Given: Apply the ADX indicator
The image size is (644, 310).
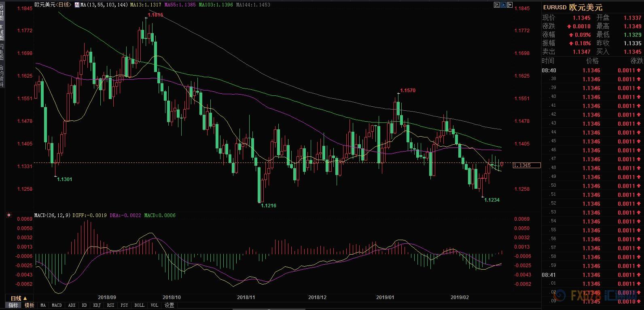Looking at the screenshot, I should point(72,305).
